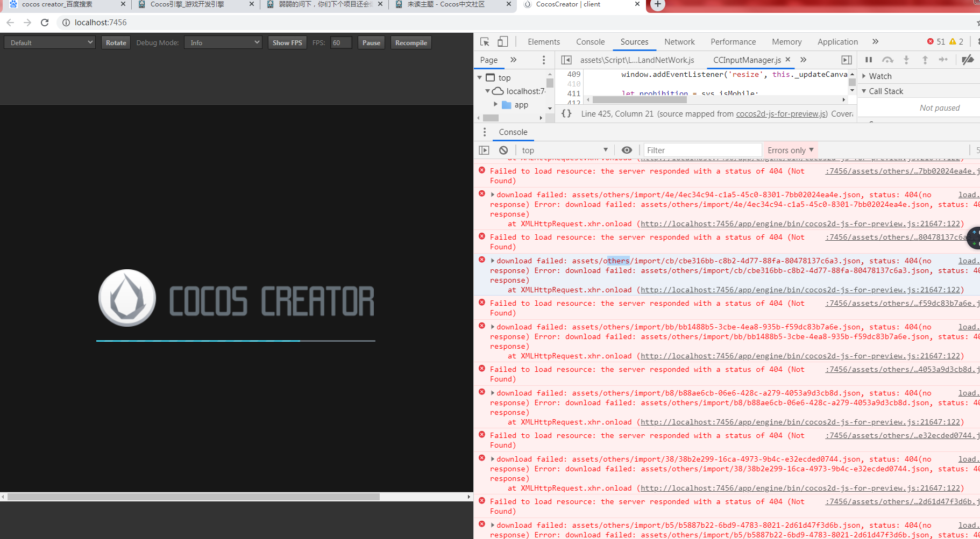Open the Debug Mode Info dropdown
This screenshot has height=539, width=980.
click(x=223, y=42)
